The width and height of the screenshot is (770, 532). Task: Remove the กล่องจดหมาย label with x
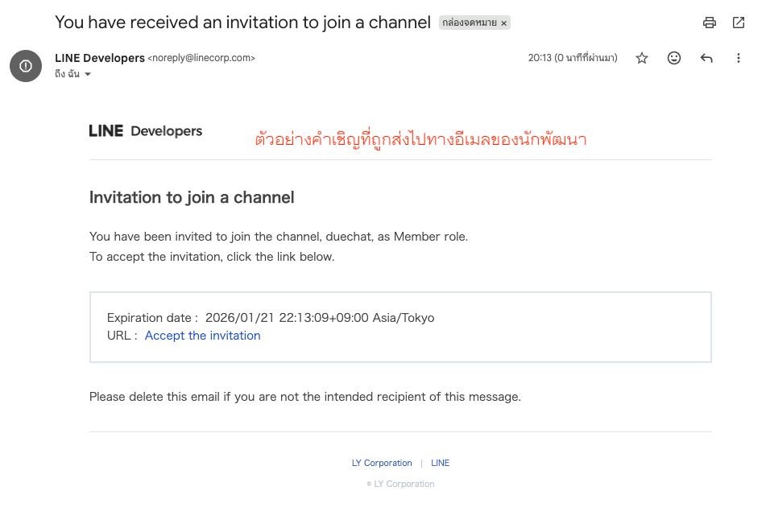pos(503,23)
